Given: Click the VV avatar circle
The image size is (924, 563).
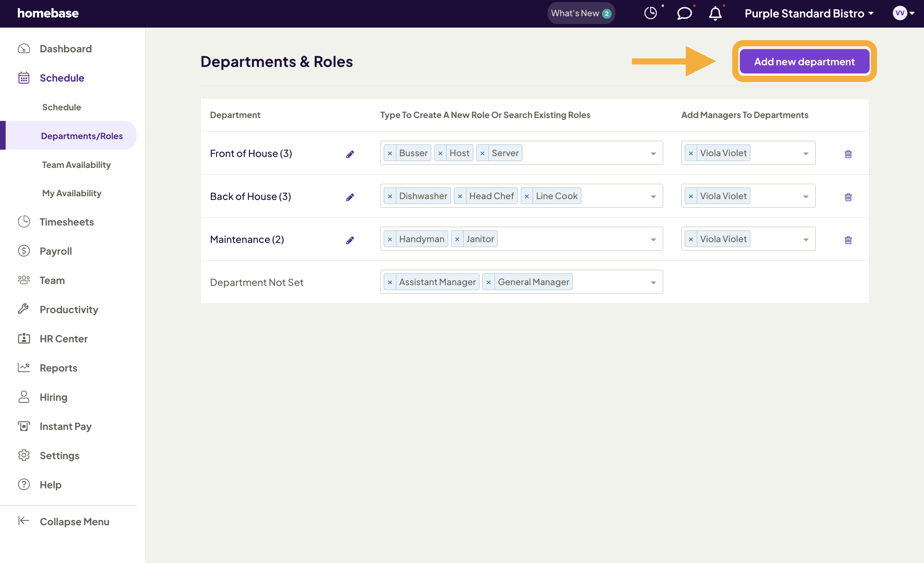Looking at the screenshot, I should pos(900,13).
